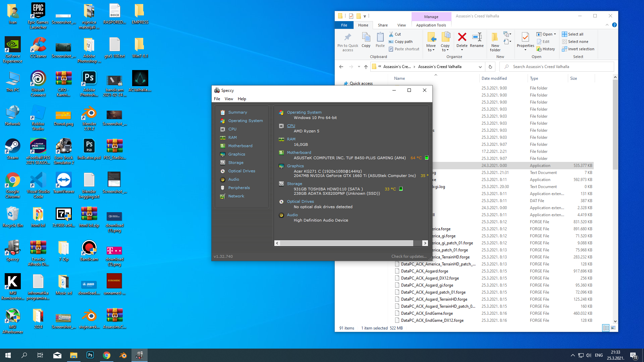Click Invert selection in ribbon
Viewport: 644px width, 362px height.
coord(578,49)
